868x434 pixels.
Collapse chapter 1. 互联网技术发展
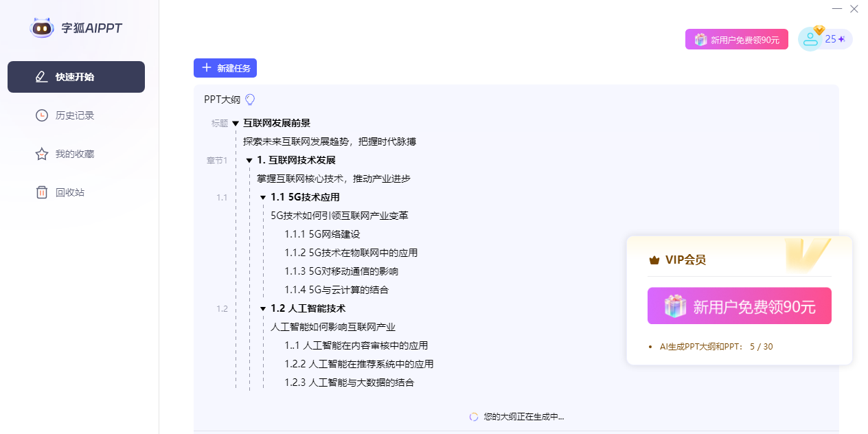[x=249, y=161]
